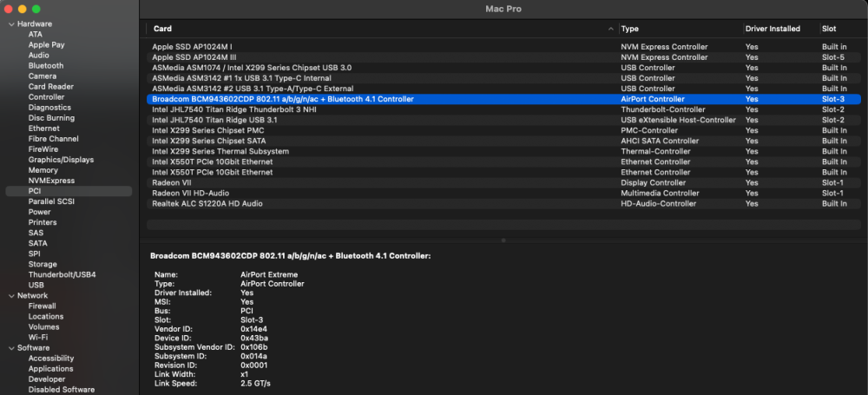Select Volumes under Network

click(43, 327)
